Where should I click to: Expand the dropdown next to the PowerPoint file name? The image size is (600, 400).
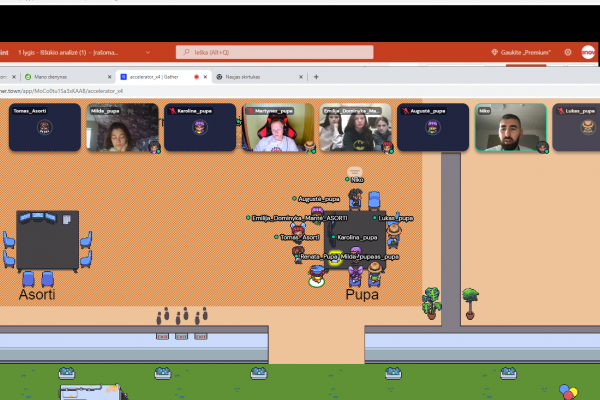click(148, 52)
